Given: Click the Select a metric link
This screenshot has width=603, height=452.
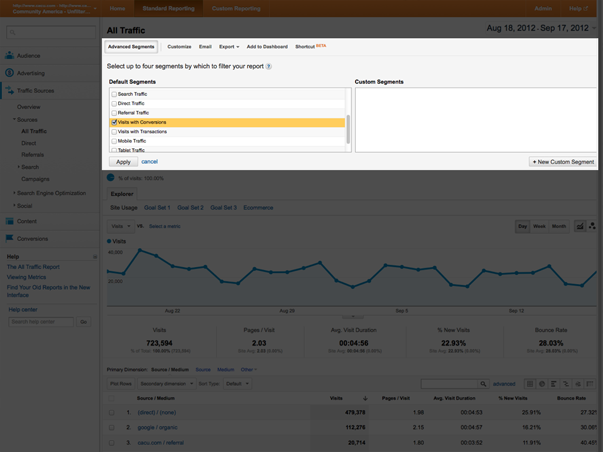Looking at the screenshot, I should pos(165,226).
